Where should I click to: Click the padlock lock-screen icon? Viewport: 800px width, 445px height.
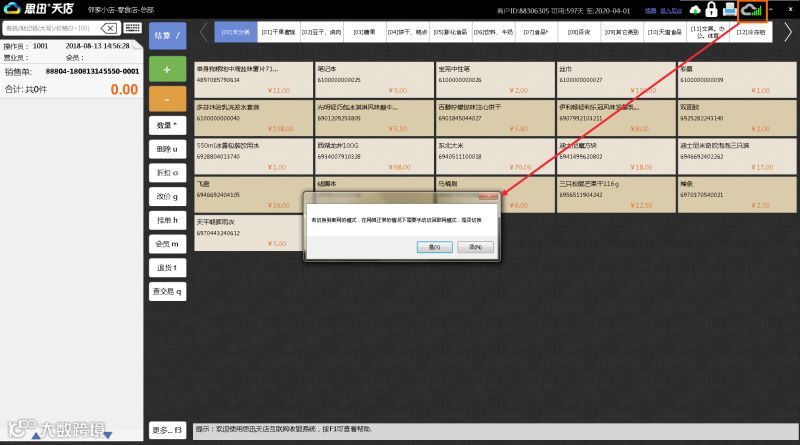pos(711,9)
